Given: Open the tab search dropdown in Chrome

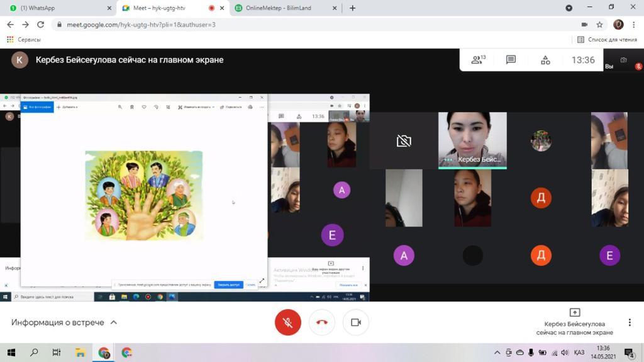Looking at the screenshot, I should (569, 8).
